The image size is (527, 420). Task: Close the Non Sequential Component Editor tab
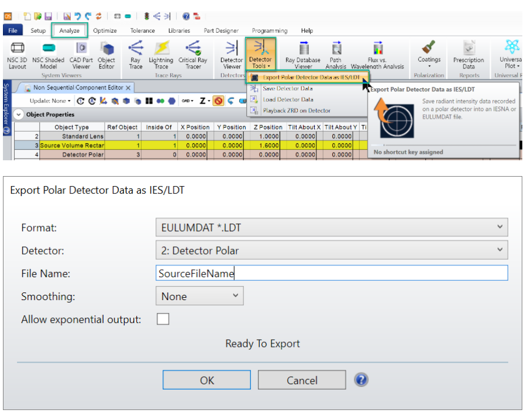coord(128,88)
